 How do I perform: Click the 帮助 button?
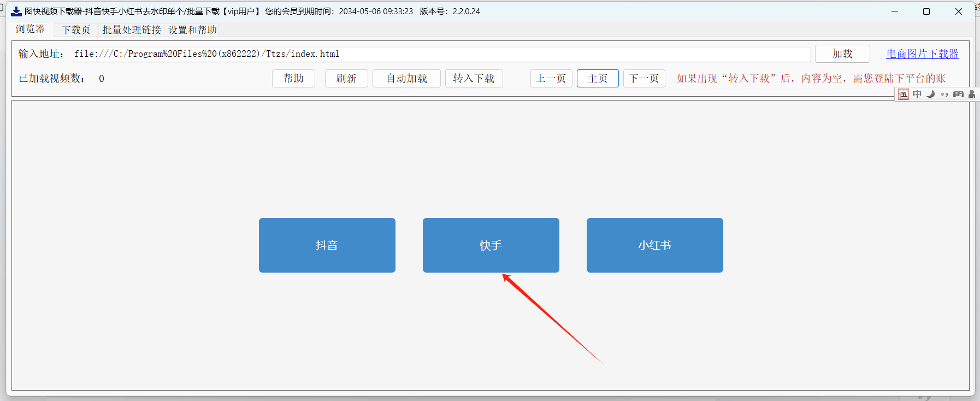tap(293, 79)
